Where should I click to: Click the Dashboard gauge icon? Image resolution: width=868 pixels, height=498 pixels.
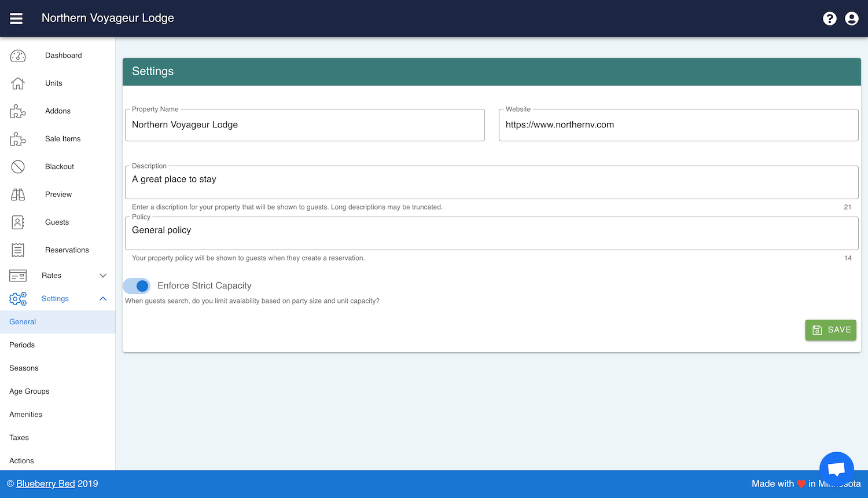coord(18,56)
